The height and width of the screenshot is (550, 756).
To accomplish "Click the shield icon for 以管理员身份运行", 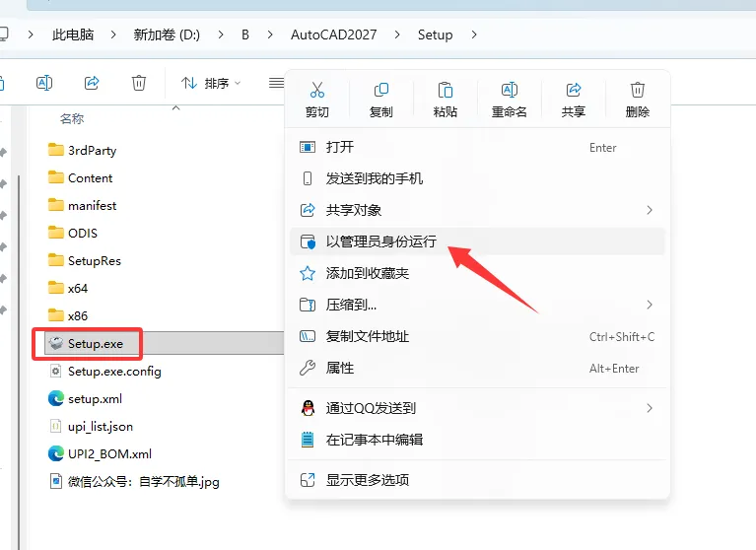I will pos(308,241).
